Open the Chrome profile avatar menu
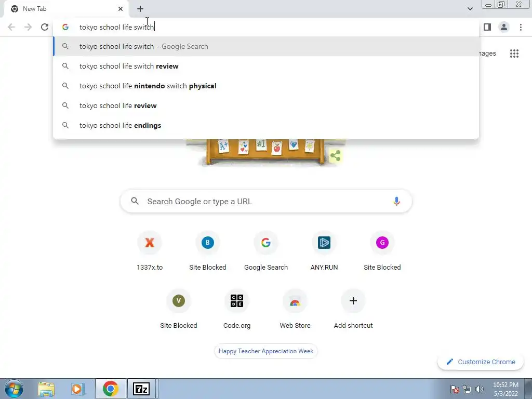This screenshot has height=399, width=532. [x=504, y=27]
